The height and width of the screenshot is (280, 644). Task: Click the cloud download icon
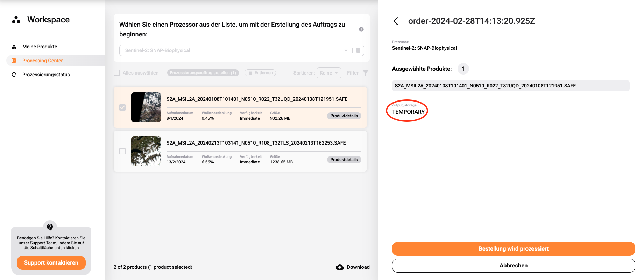point(340,267)
